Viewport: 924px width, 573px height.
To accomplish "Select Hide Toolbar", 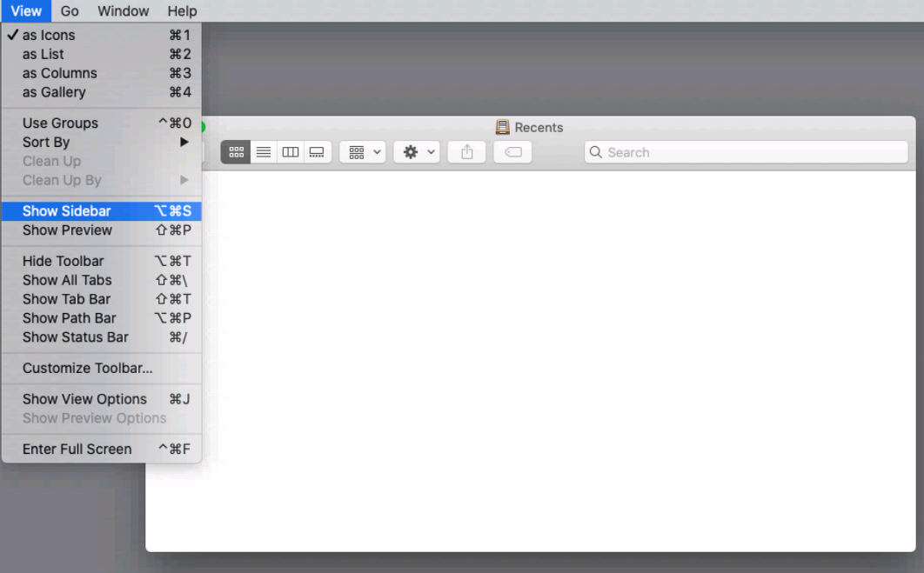I will coord(101,261).
